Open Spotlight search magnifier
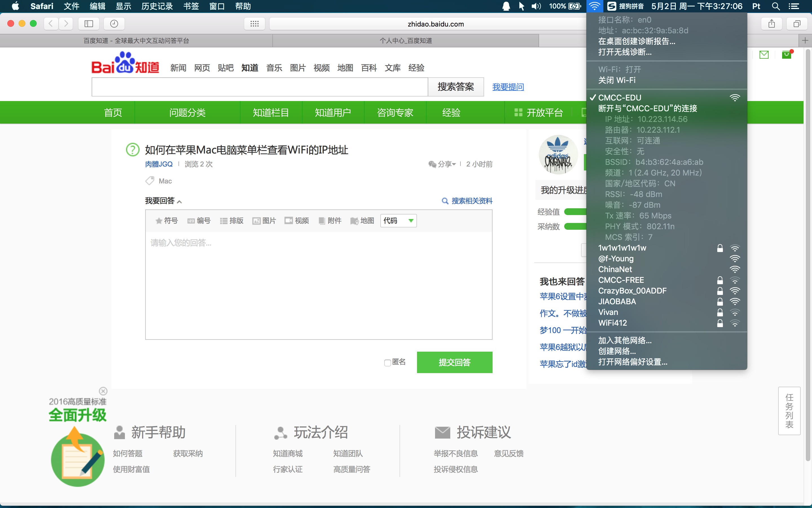Image resolution: width=812 pixels, height=508 pixels. pos(775,6)
